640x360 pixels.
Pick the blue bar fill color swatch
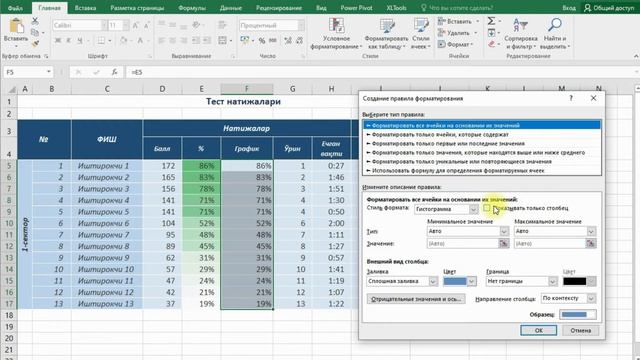click(x=455, y=281)
